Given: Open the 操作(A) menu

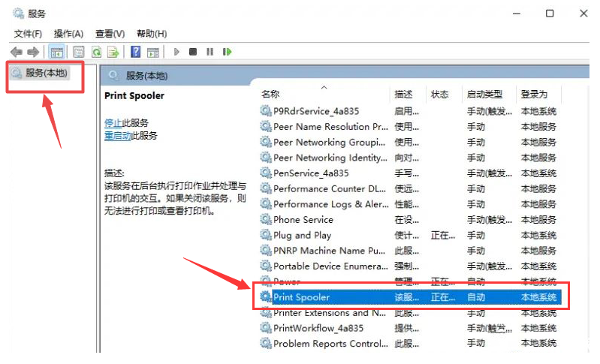Looking at the screenshot, I should pyautogui.click(x=68, y=34).
